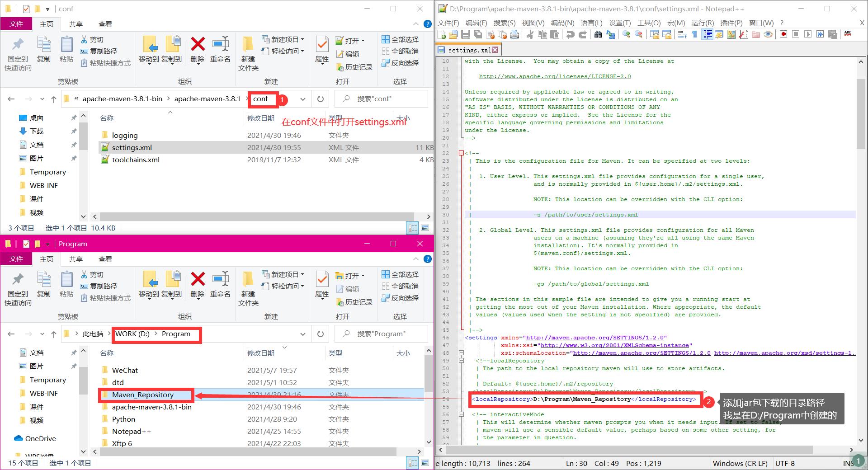Click the Replace icon in Notepad++ toolbar

tap(611, 34)
